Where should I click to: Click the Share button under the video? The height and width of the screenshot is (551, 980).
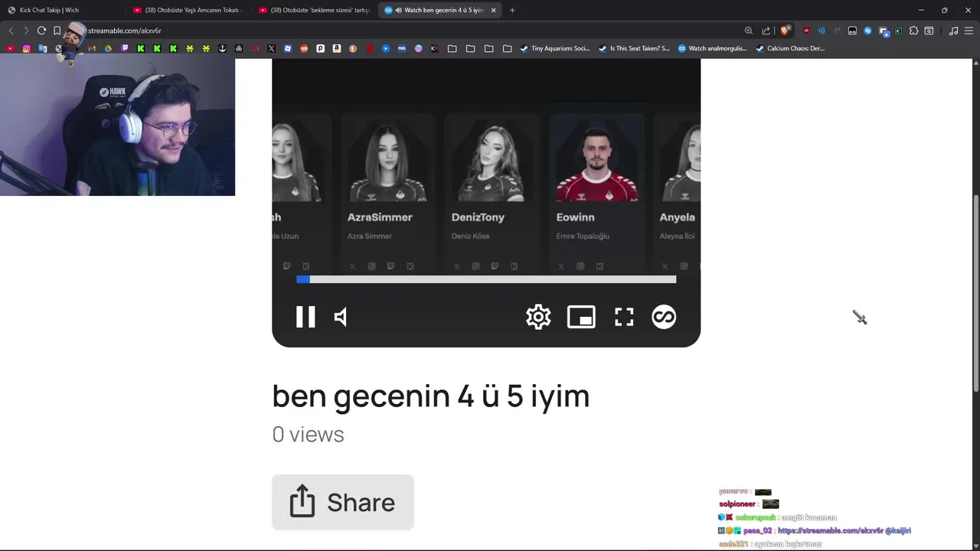coord(343,502)
